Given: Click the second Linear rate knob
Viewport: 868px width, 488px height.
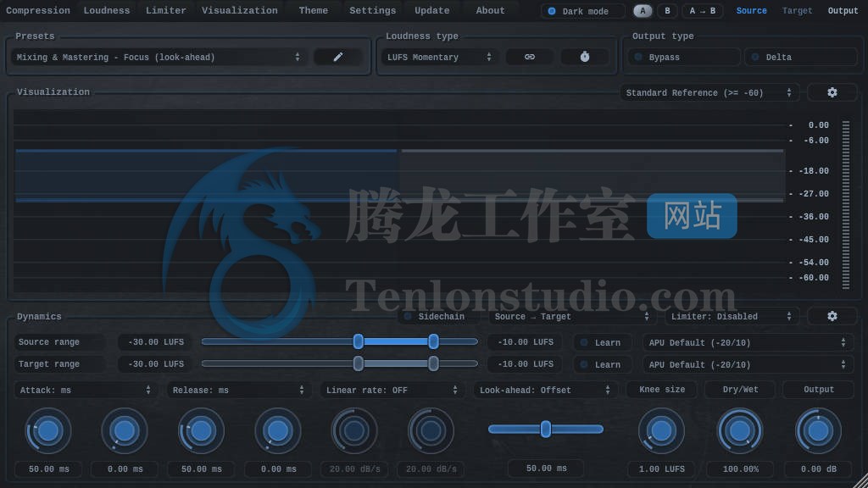Looking at the screenshot, I should pos(431,430).
